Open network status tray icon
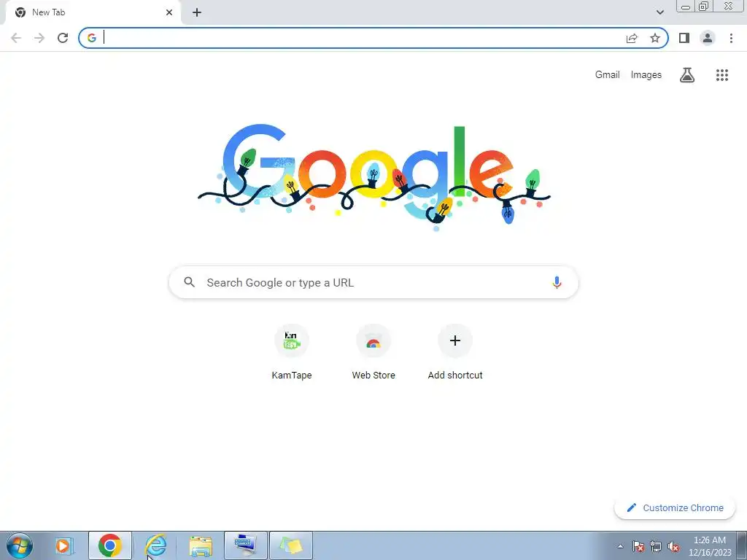This screenshot has width=747, height=560. (x=656, y=546)
